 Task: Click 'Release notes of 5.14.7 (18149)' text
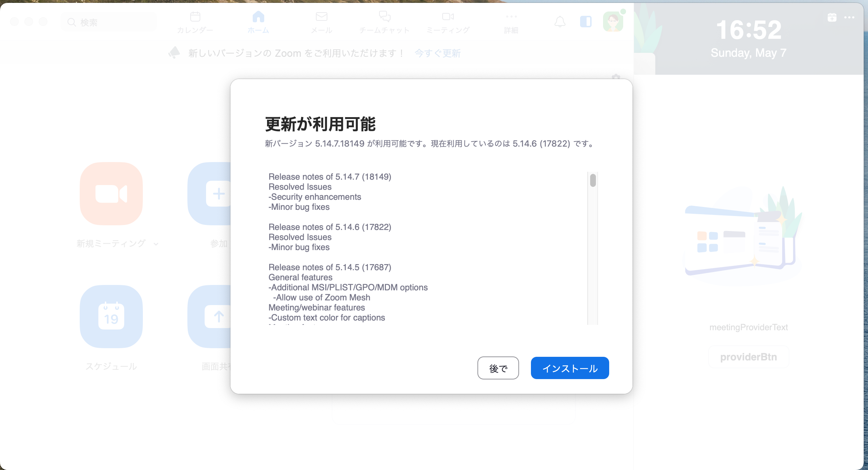(330, 177)
